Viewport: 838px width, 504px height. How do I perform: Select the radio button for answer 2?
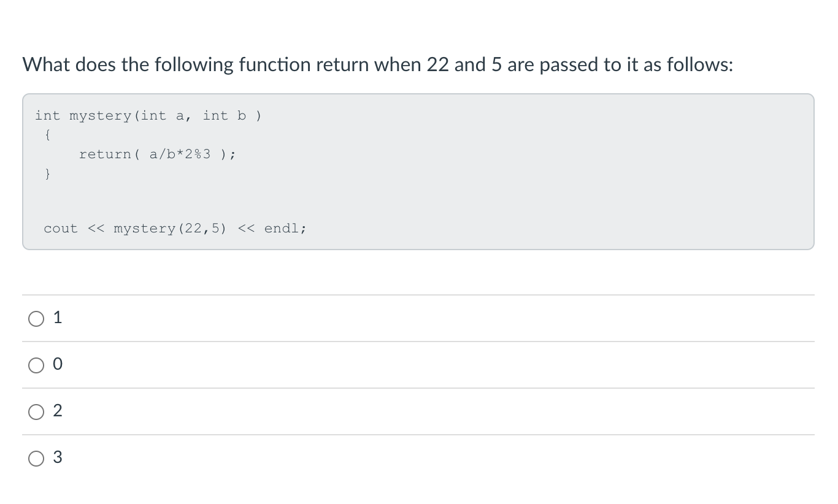36,411
